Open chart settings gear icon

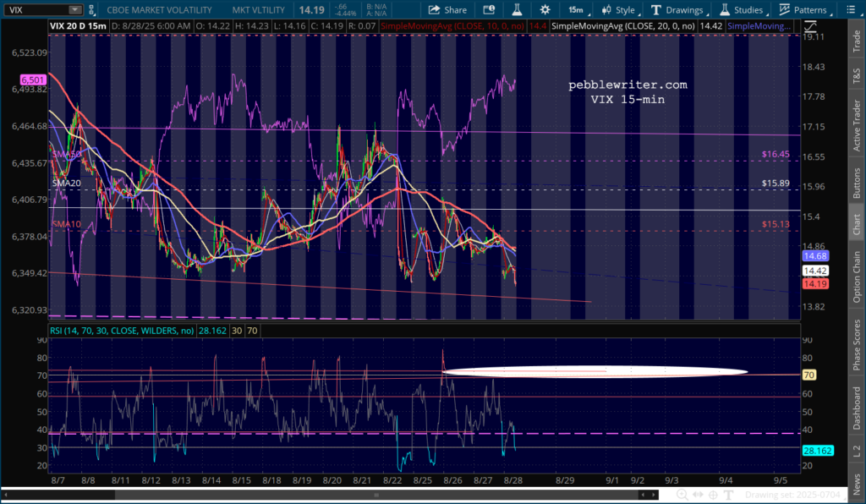[545, 10]
